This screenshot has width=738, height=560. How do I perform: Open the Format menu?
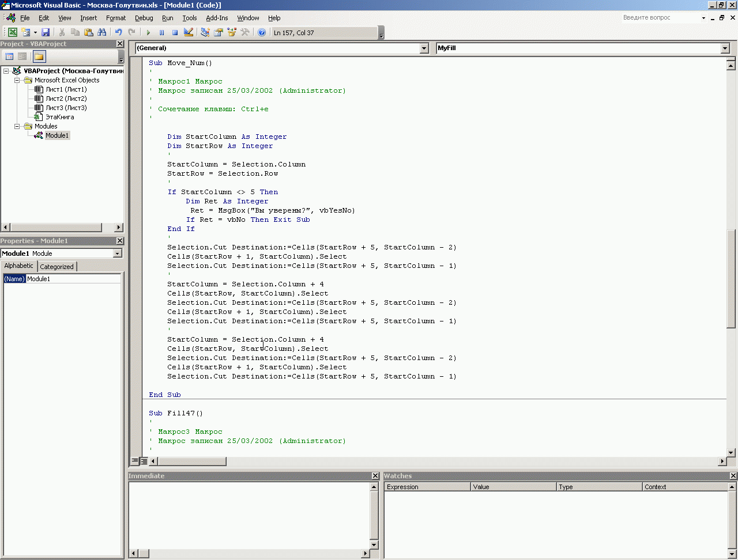[x=116, y=18]
